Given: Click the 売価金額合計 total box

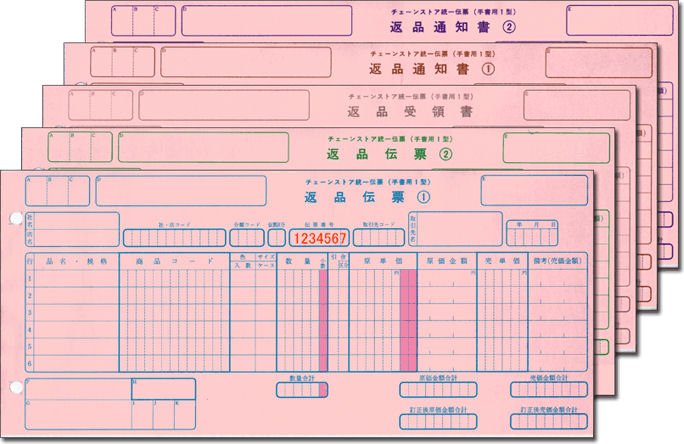Looking at the screenshot, I should click(546, 391).
